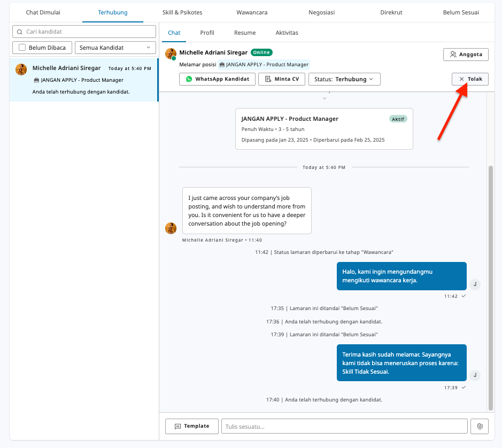Click the 17:35 Belum Sesuai log entry
502x448 pixels.
[x=324, y=308]
